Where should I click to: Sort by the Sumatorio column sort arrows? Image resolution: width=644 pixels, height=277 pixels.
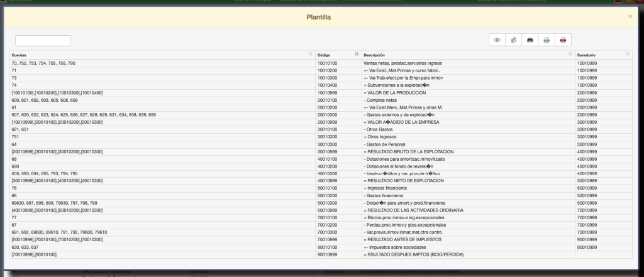(627, 55)
